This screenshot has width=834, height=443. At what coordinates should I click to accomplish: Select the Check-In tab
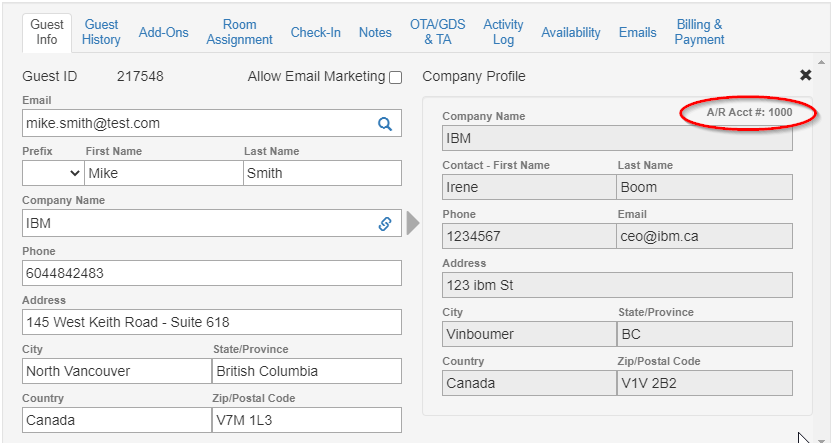tap(315, 32)
